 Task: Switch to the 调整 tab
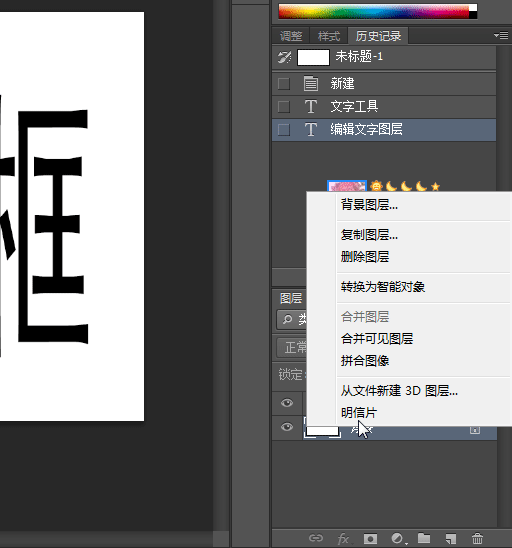coord(291,36)
